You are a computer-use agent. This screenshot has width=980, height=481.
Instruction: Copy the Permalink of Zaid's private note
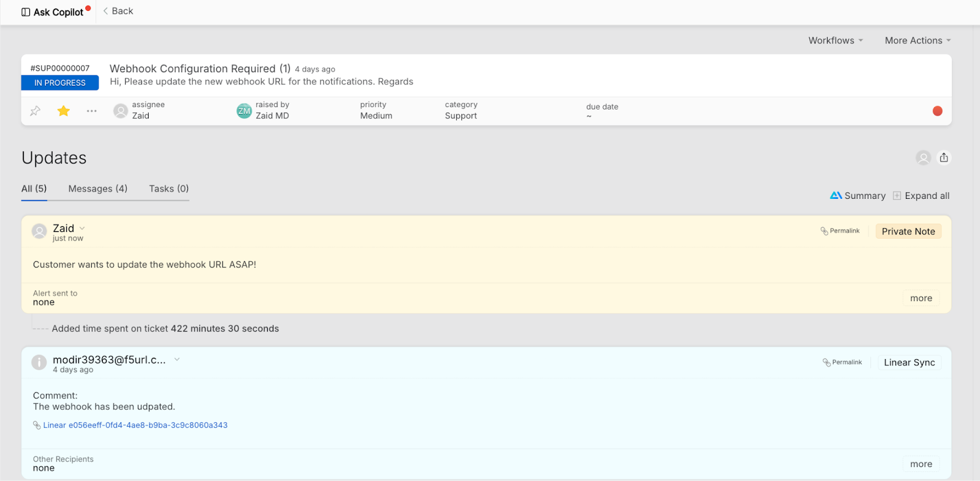(840, 231)
